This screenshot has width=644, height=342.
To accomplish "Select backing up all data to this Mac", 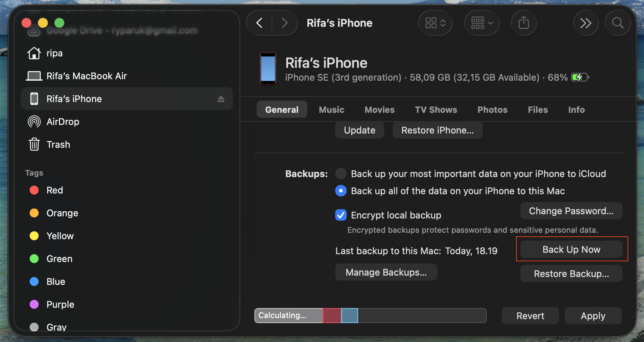I will (x=341, y=191).
